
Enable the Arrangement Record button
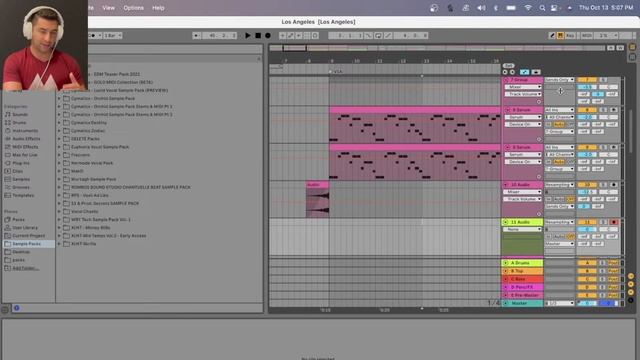pos(268,36)
